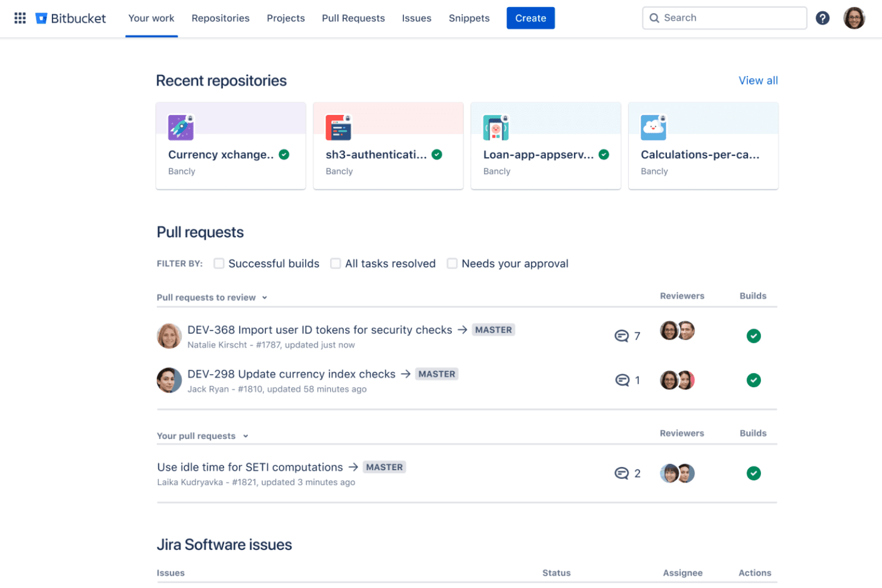
Task: Click build status check next to Currency xchange
Action: tap(284, 154)
